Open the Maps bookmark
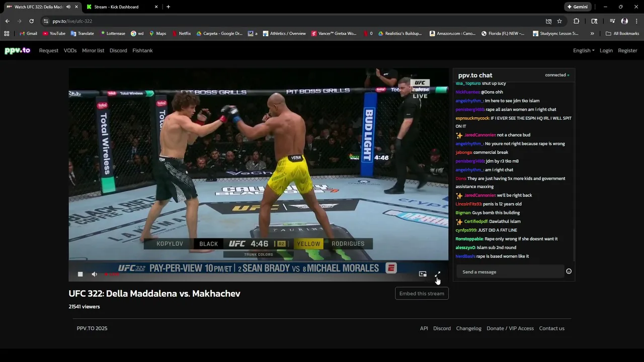 point(157,34)
